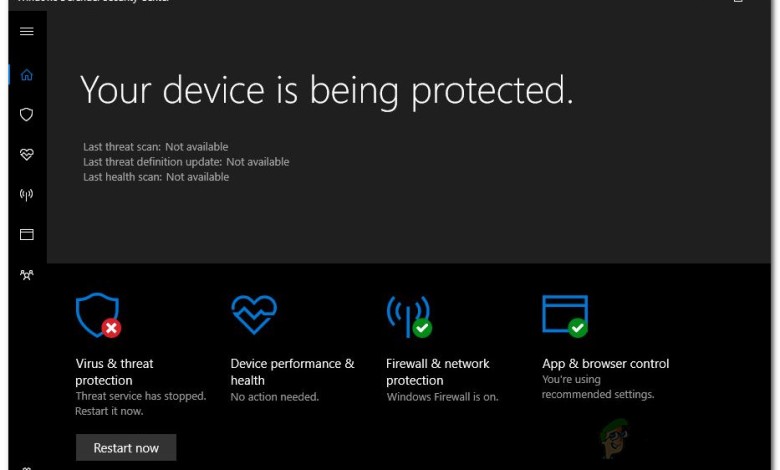Click the large App & browser window tile icon
The height and width of the screenshot is (470, 780).
562,313
